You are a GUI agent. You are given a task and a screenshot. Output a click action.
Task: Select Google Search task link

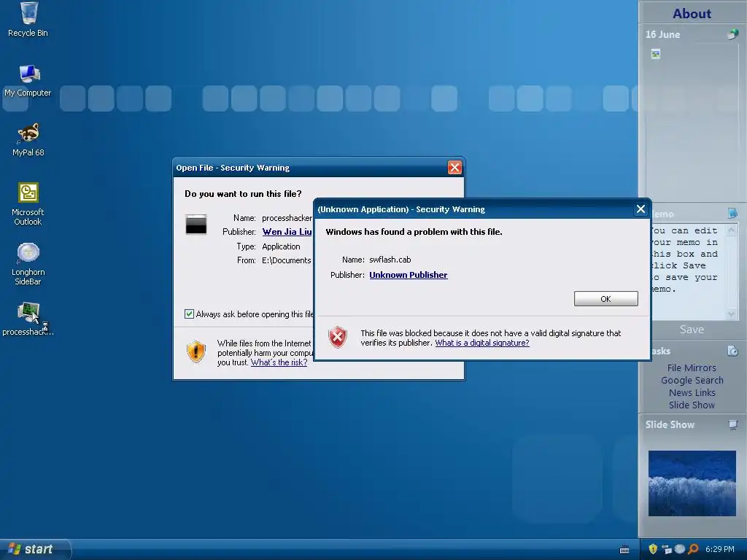point(692,380)
